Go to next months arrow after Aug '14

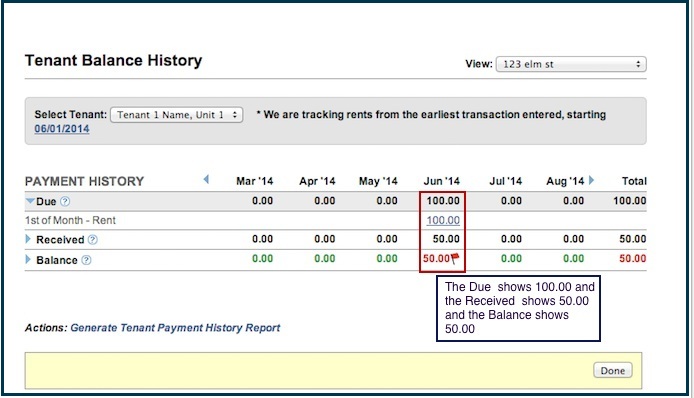[x=591, y=180]
